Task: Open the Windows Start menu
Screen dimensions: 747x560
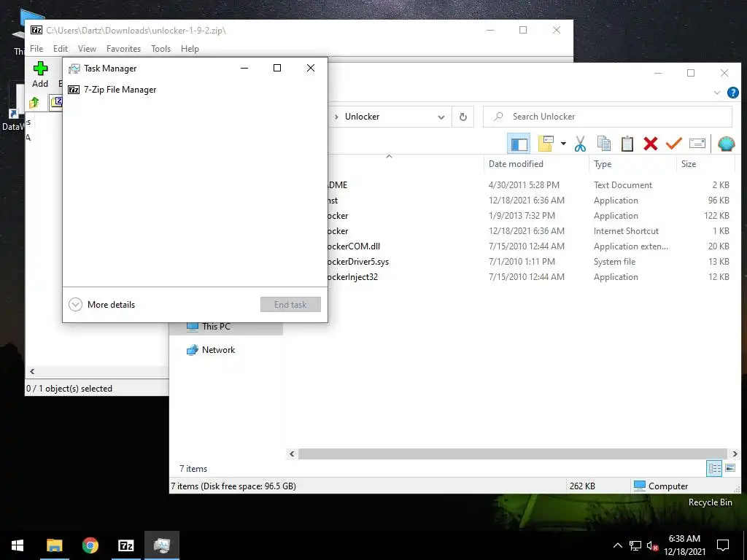Action: coord(18,545)
